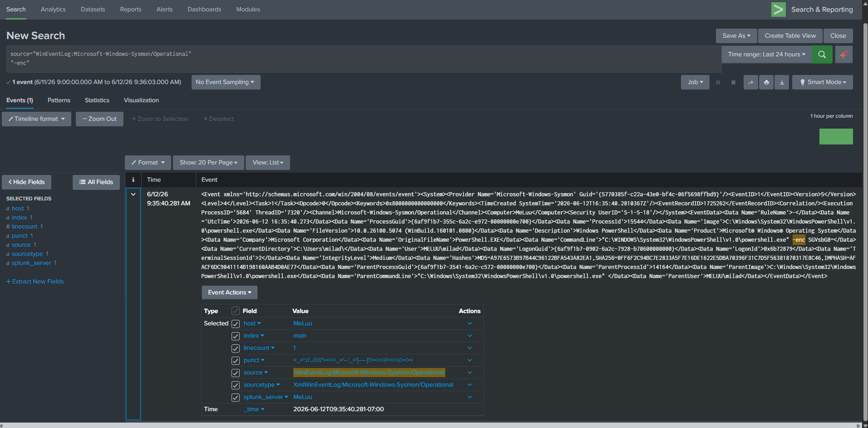Click the highlighted source value in table
The image size is (868, 428).
[369, 373]
